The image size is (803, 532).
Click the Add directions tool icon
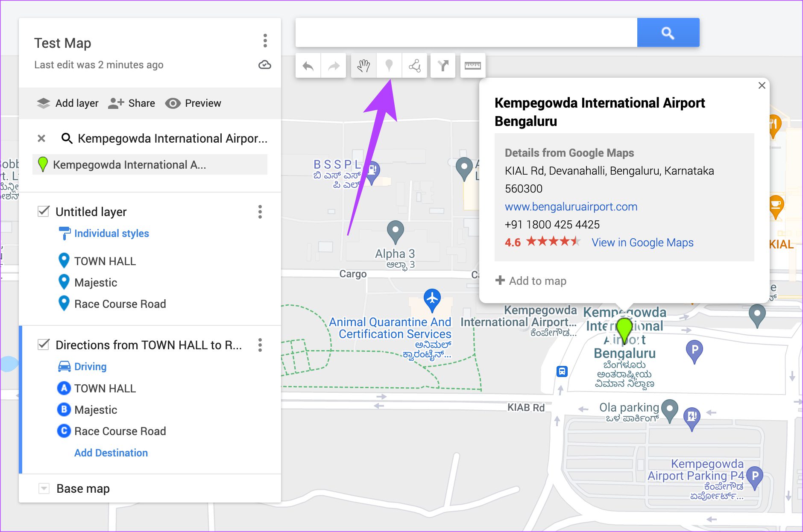(x=443, y=66)
